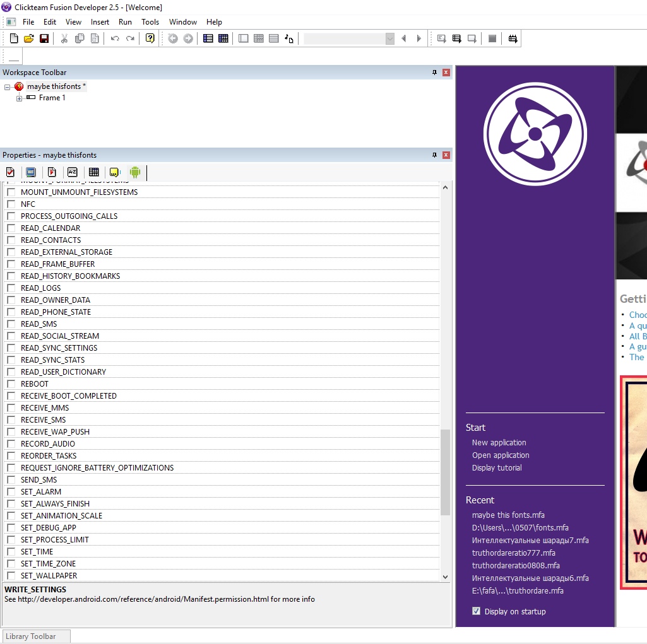Check the RECORD_AUDIO permission
Image resolution: width=647 pixels, height=644 pixels.
pos(11,444)
